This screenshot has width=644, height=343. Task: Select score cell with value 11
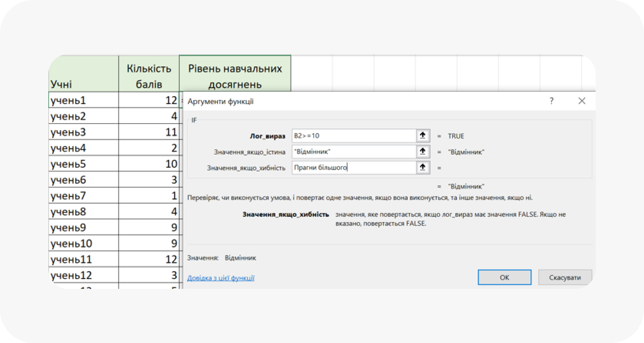coord(149,132)
